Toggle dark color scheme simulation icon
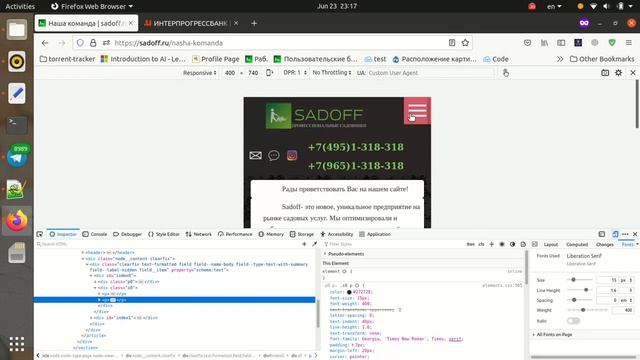The height and width of the screenshot is (360, 640). (513, 244)
